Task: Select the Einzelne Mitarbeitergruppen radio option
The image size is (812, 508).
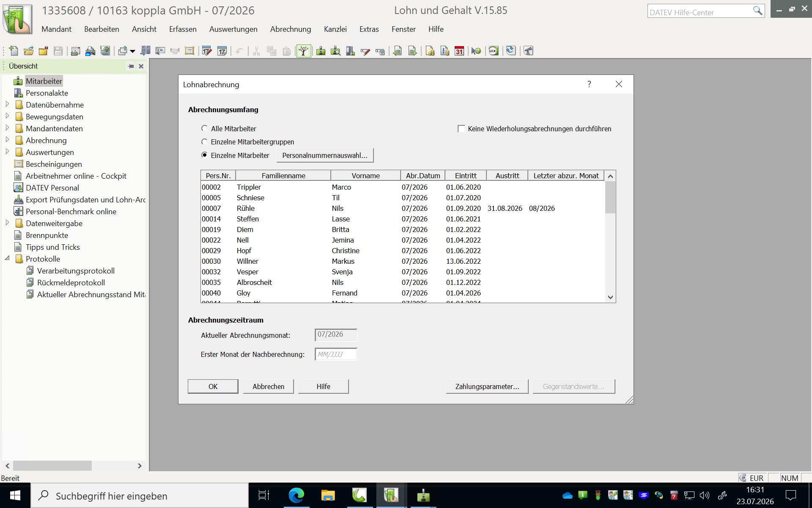Action: point(205,142)
